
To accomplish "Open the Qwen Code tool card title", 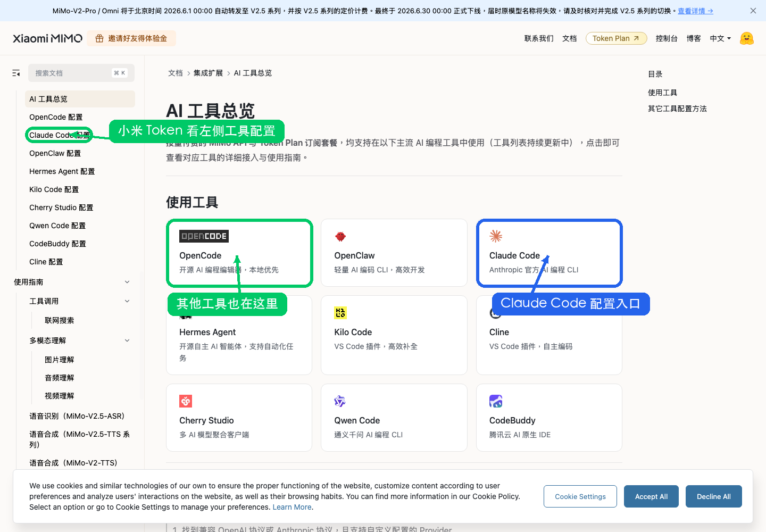I will click(357, 420).
